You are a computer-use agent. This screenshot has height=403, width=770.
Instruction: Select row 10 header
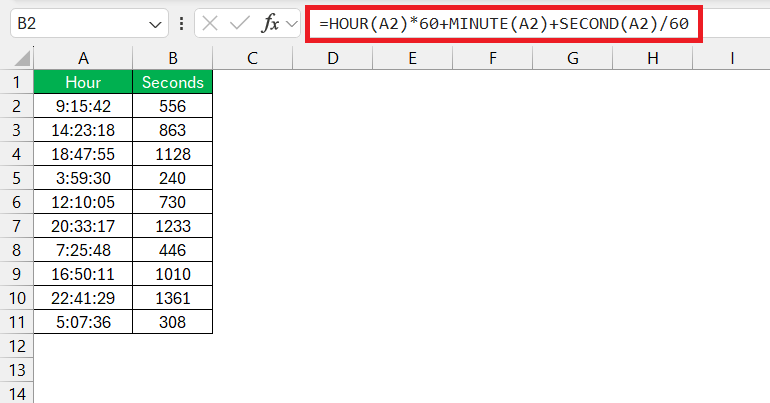[17, 298]
